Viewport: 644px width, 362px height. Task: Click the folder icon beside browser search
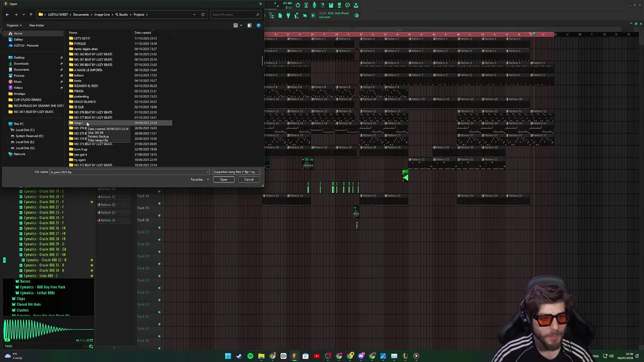85,346
